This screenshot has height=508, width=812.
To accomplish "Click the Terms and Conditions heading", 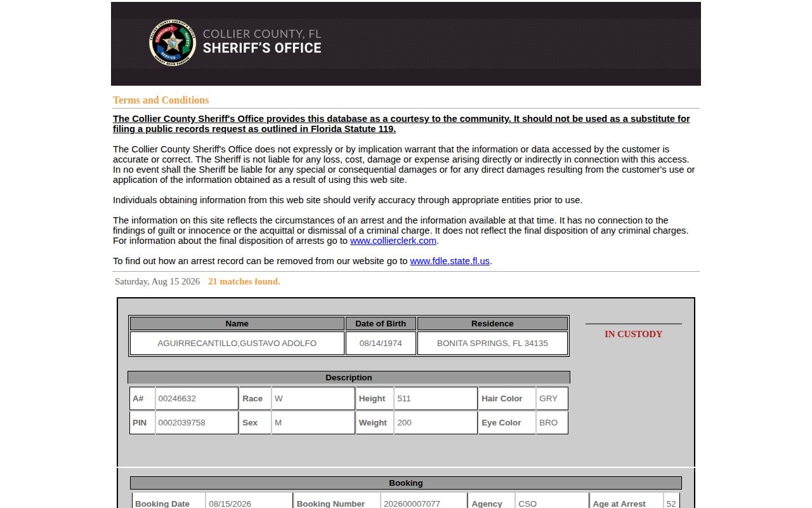I will 160,100.
